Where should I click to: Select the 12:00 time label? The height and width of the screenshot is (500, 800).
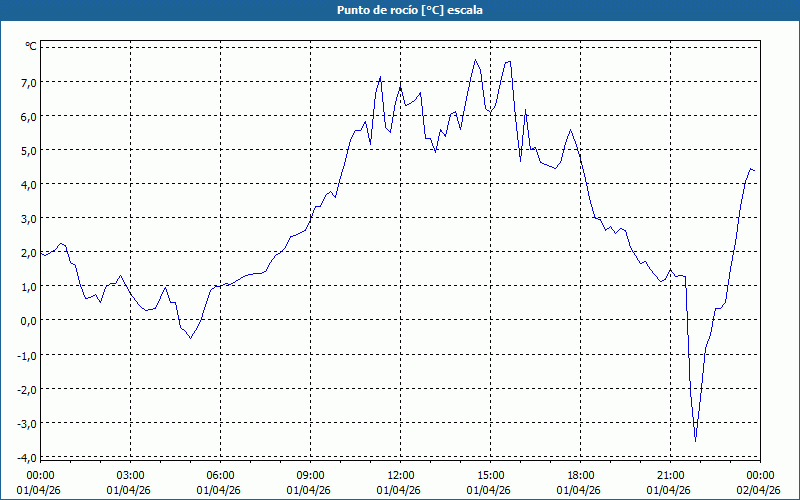(x=401, y=475)
